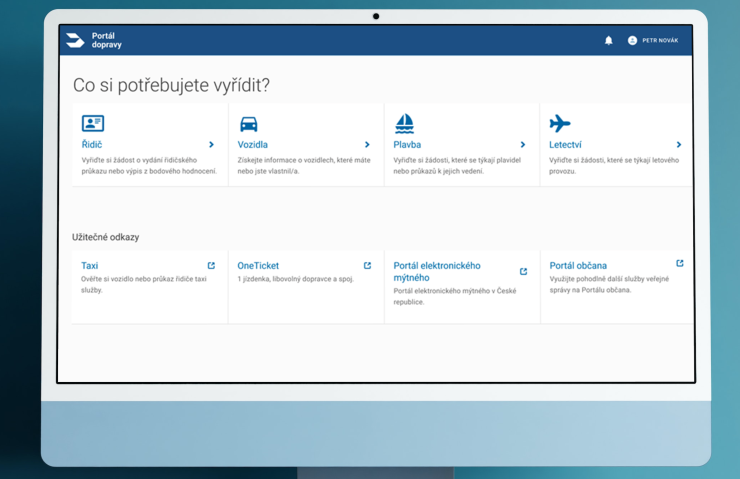Click the Plavba sailboat icon
Screen dimensions: 740x479
(404, 123)
